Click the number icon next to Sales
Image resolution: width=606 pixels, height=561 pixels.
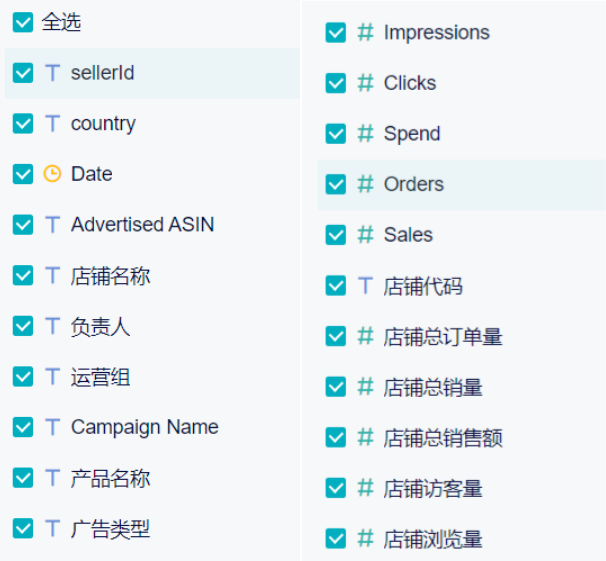[365, 235]
